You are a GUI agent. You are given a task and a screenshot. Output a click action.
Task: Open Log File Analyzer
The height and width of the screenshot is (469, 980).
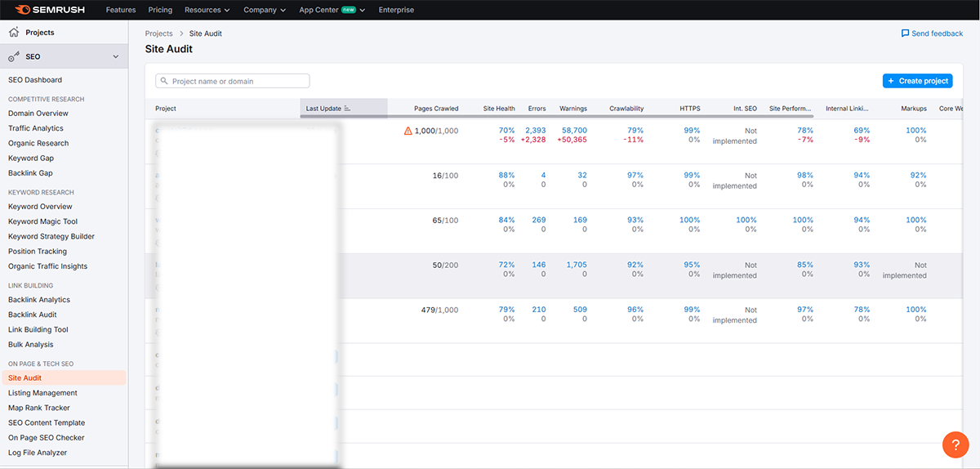[38, 453]
